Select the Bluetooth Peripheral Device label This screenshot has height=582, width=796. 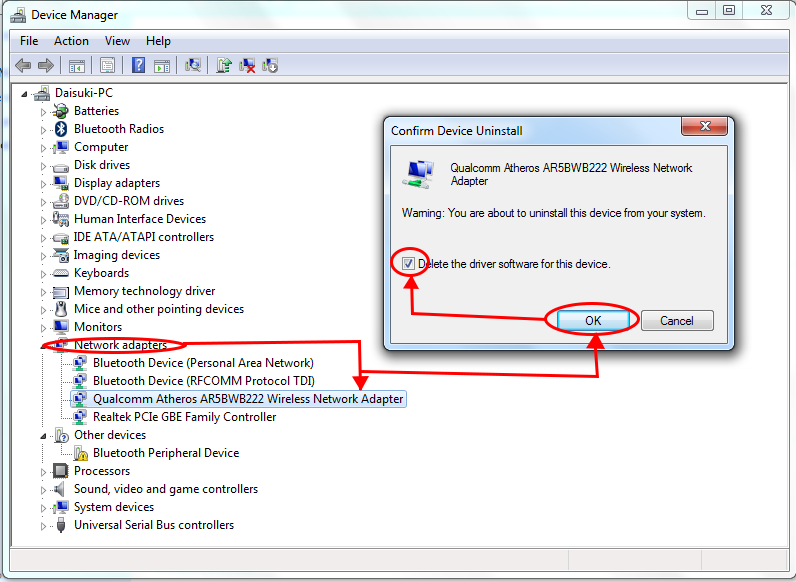(166, 453)
